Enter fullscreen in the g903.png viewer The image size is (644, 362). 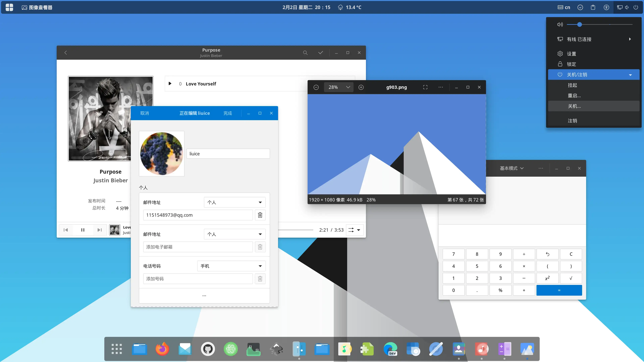pyautogui.click(x=425, y=87)
